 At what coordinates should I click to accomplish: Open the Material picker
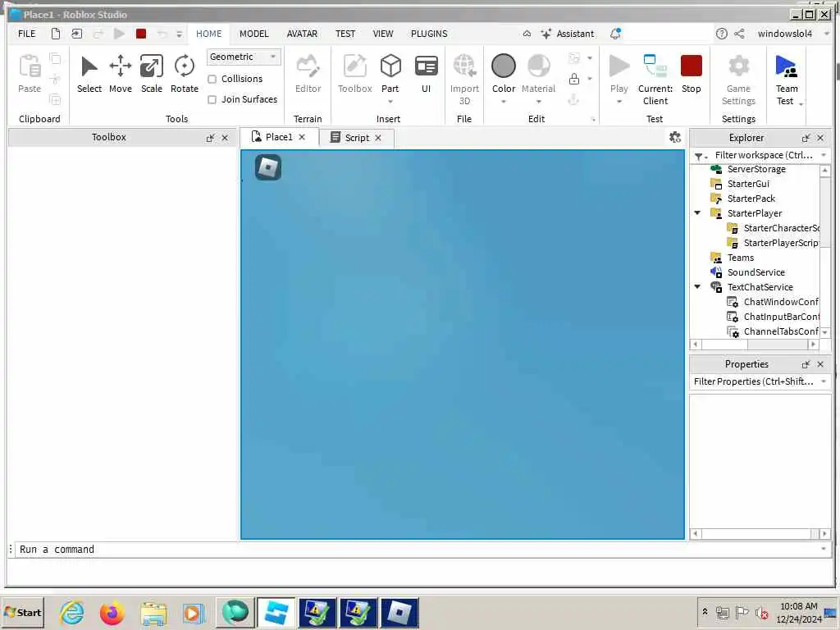538,75
